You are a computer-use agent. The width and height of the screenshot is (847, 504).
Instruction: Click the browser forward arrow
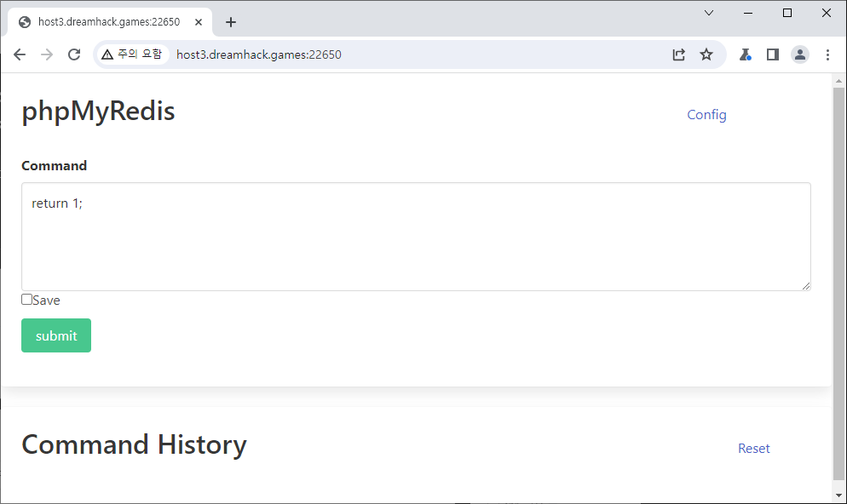[47, 54]
